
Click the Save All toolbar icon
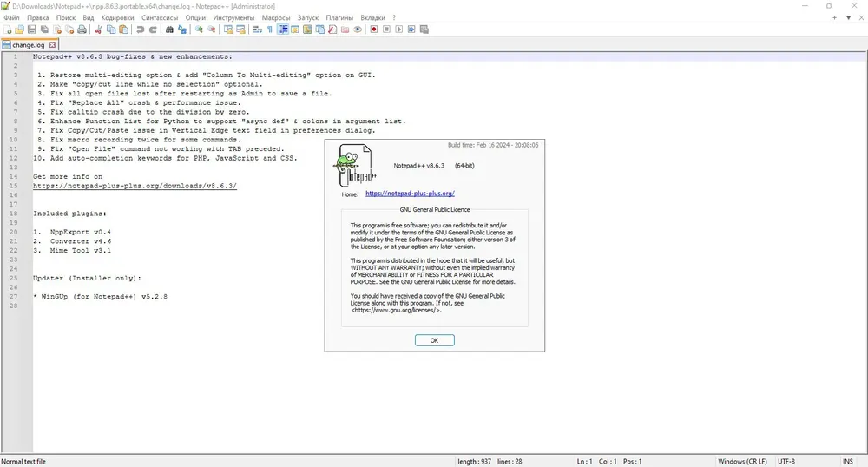44,30
